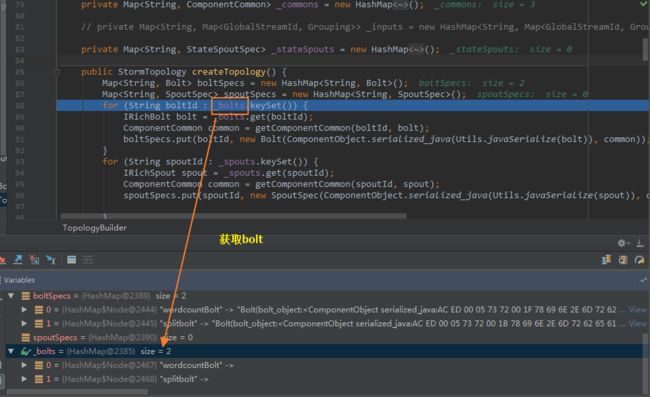Click the TopologyBuilder breadcrumb

(x=95, y=228)
